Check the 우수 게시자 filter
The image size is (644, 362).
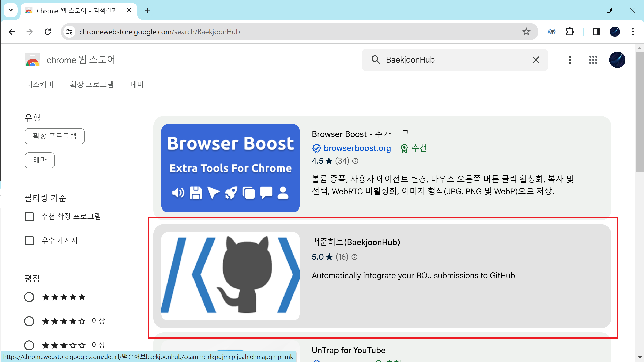pos(29,241)
